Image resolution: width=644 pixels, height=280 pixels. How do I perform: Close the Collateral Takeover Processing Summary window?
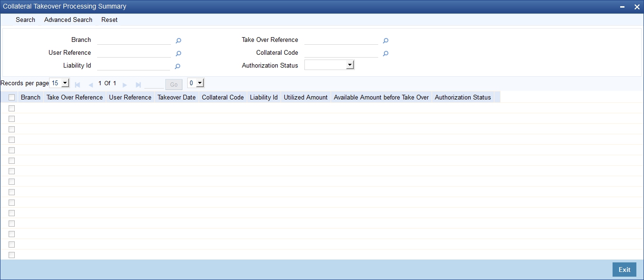tap(637, 7)
